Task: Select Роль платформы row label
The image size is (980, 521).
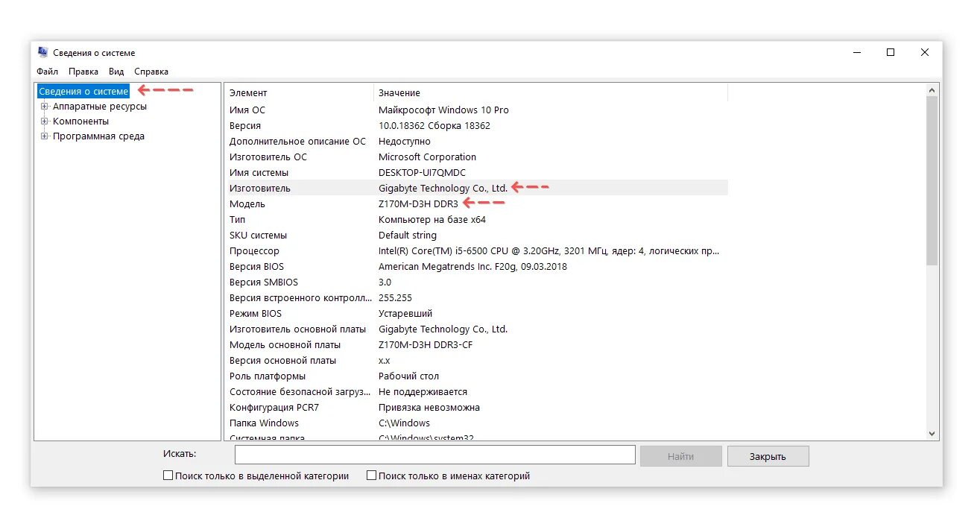Action: tap(268, 376)
